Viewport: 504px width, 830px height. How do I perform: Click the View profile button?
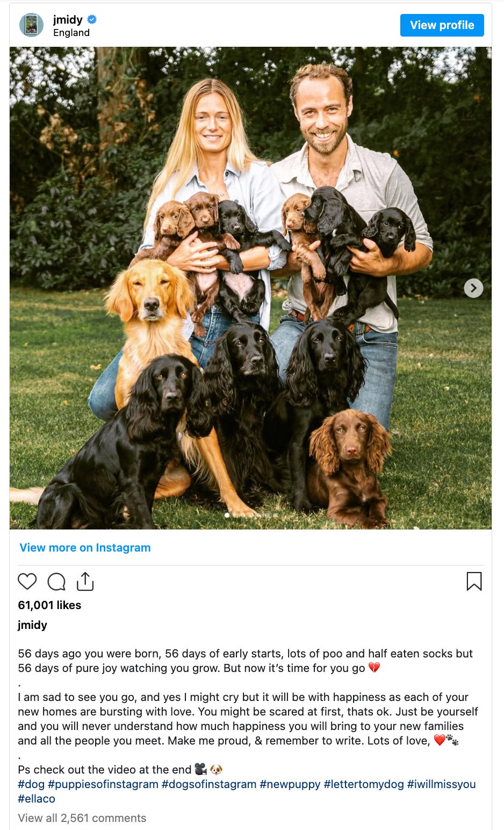(x=442, y=25)
